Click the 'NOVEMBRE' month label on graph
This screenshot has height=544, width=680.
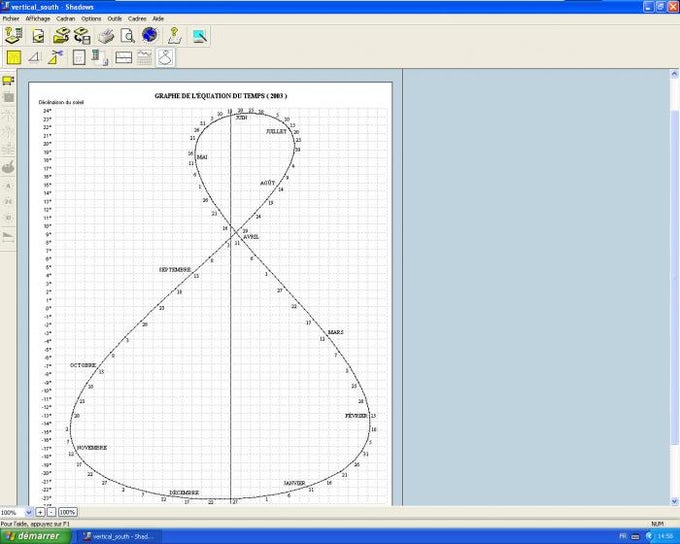click(x=92, y=447)
